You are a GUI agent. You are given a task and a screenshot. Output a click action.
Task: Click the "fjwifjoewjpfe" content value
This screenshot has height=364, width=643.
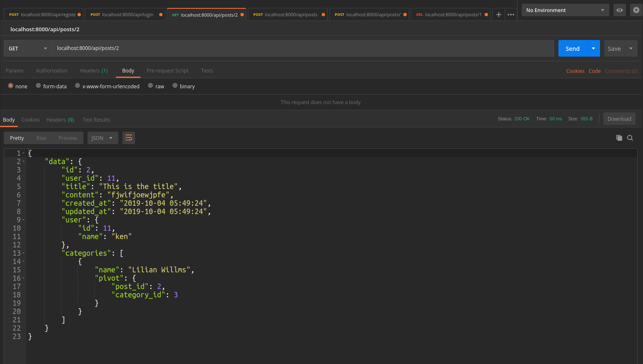[138, 195]
